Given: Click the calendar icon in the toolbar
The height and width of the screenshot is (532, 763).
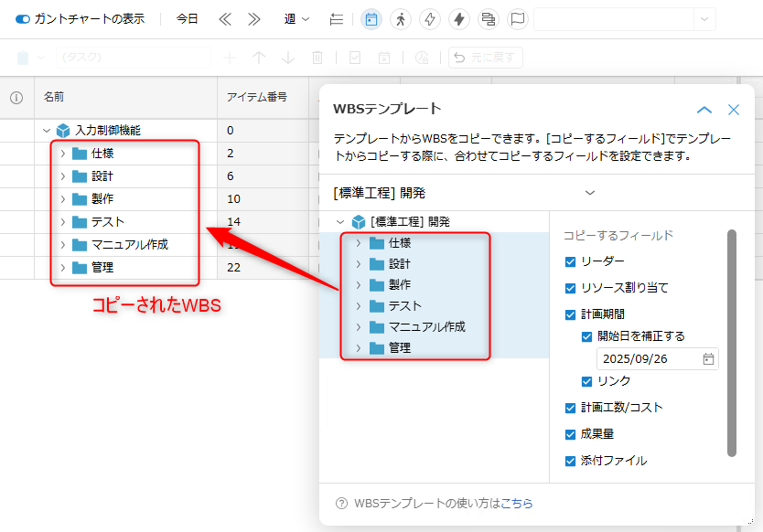Looking at the screenshot, I should pos(371,19).
